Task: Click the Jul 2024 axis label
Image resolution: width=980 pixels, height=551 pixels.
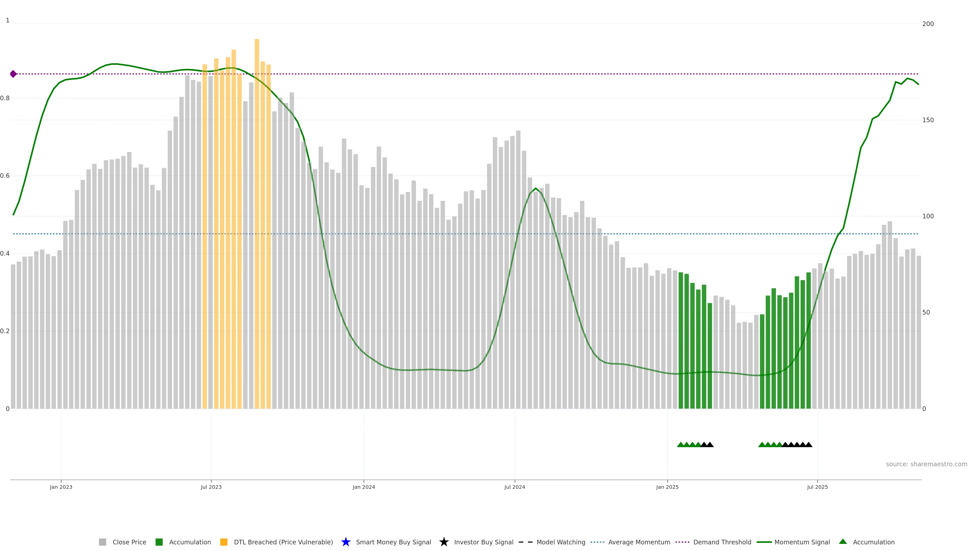Action: pos(514,487)
